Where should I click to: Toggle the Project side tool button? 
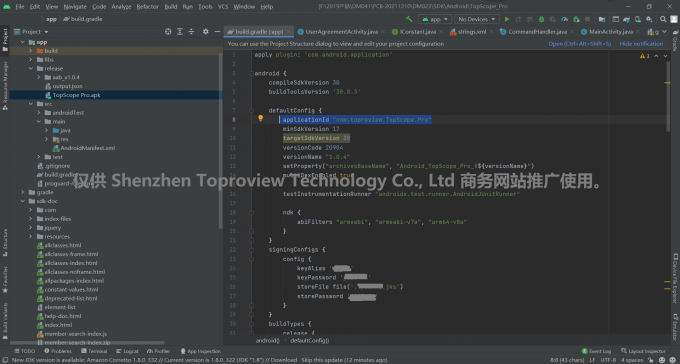5,39
